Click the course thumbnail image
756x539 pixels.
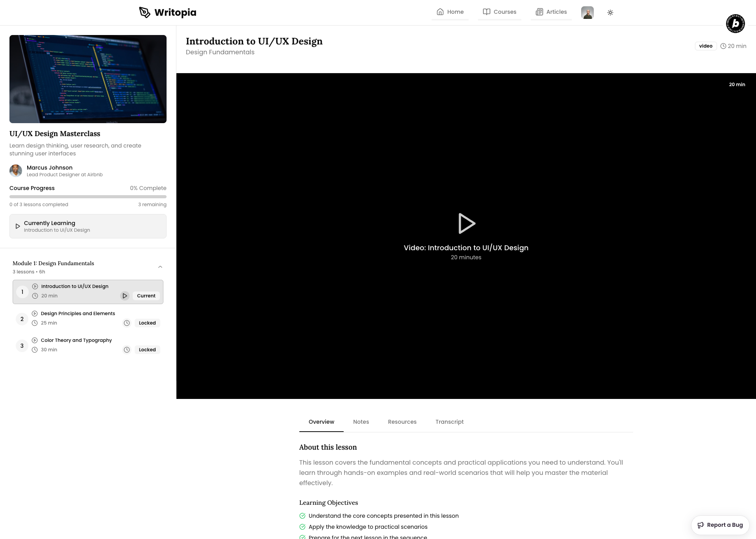pos(88,79)
